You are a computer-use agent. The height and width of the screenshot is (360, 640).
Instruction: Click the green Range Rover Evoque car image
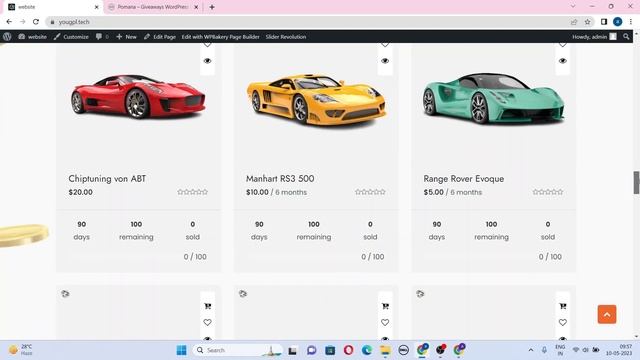pyautogui.click(x=493, y=98)
